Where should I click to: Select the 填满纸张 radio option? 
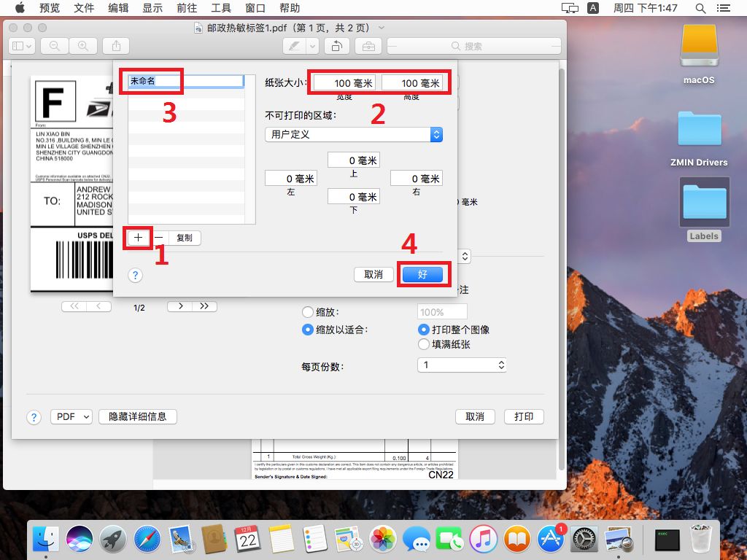[x=424, y=344]
